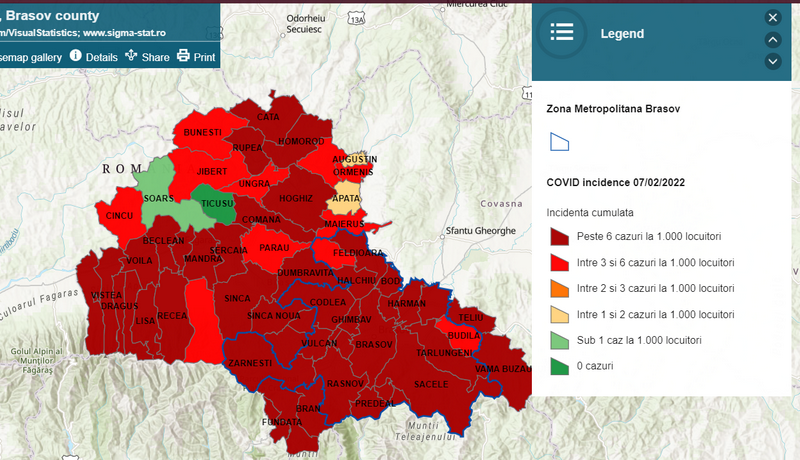Click down chevron in Legend header

click(772, 61)
